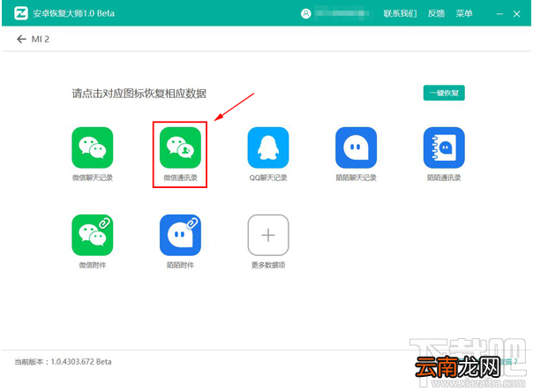Click the one-key recovery button (一键恢复)
Viewport: 533px width, 392px height.
point(444,93)
